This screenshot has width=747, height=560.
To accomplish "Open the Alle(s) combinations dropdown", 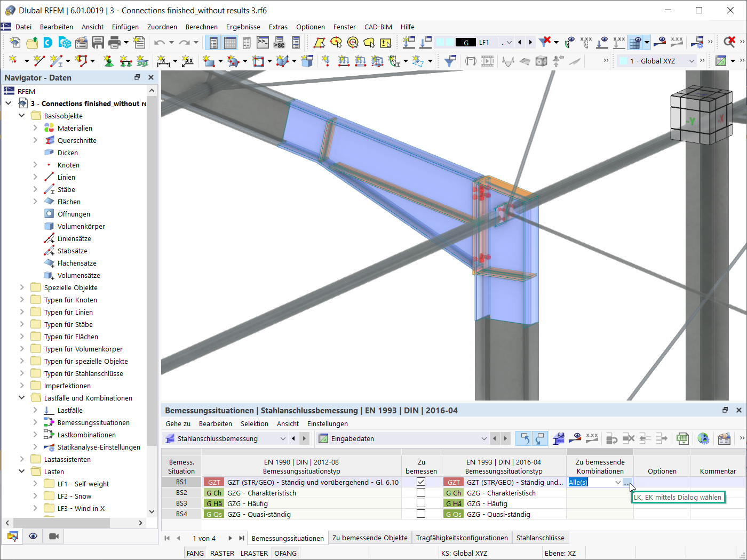I will click(x=618, y=482).
